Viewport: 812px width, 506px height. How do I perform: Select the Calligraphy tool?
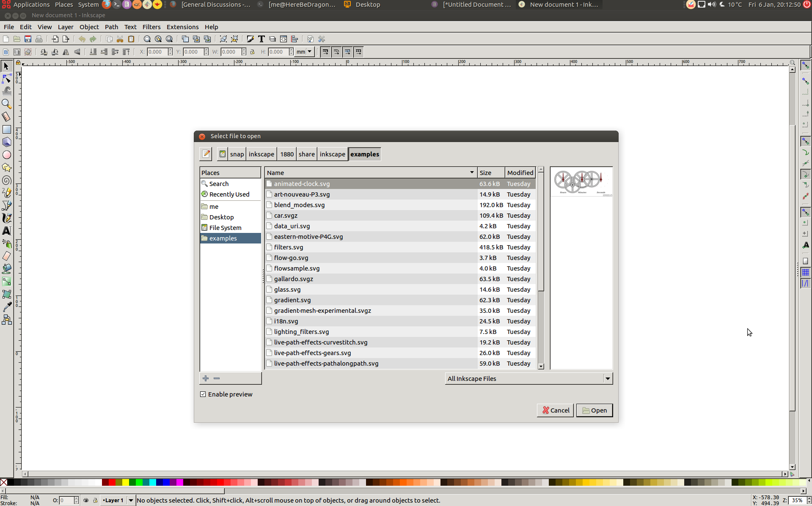click(7, 218)
